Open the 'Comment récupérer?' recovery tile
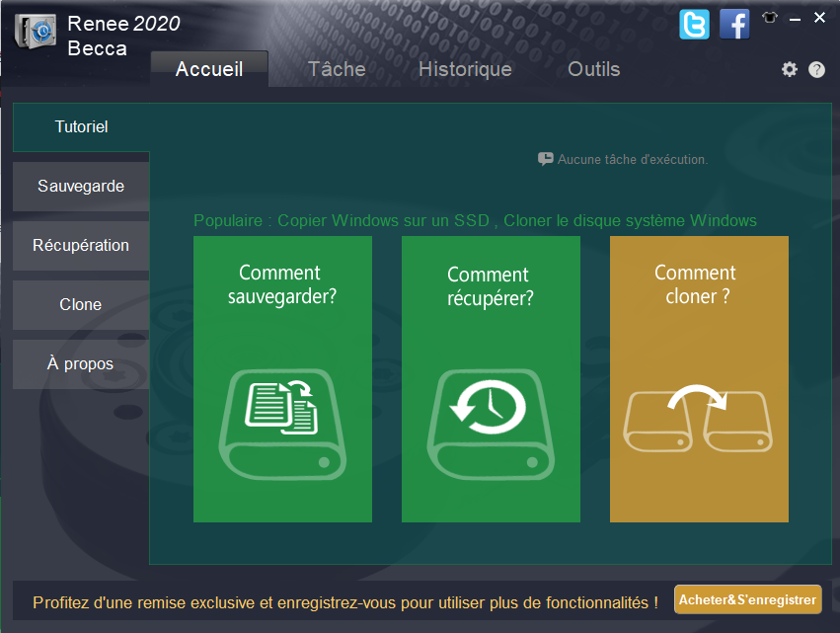Viewport: 840px width, 633px height. (x=491, y=378)
